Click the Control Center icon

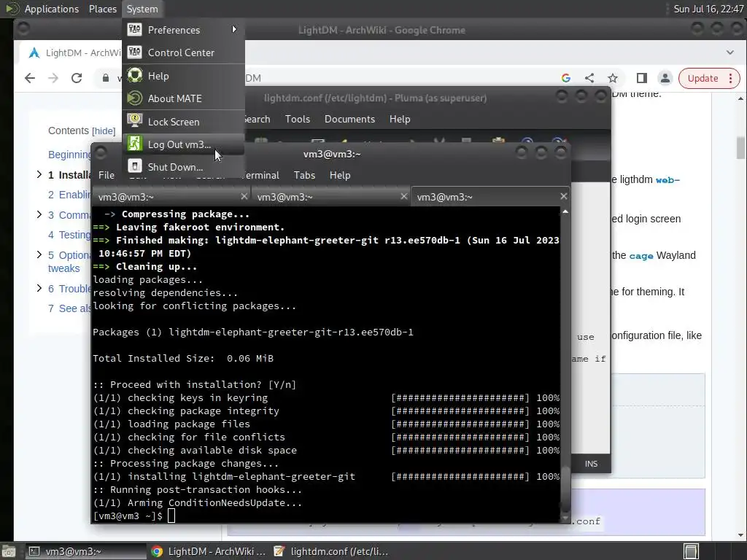[135, 52]
